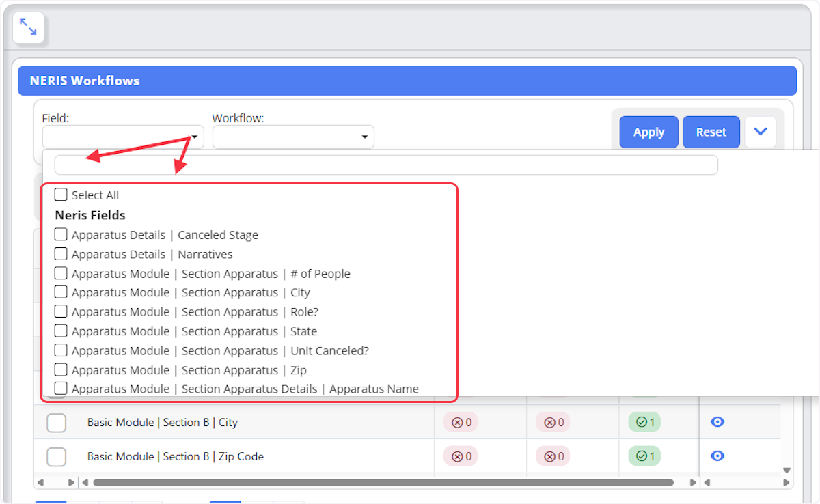Click the dropdown search input field
820x504 pixels.
coord(386,165)
